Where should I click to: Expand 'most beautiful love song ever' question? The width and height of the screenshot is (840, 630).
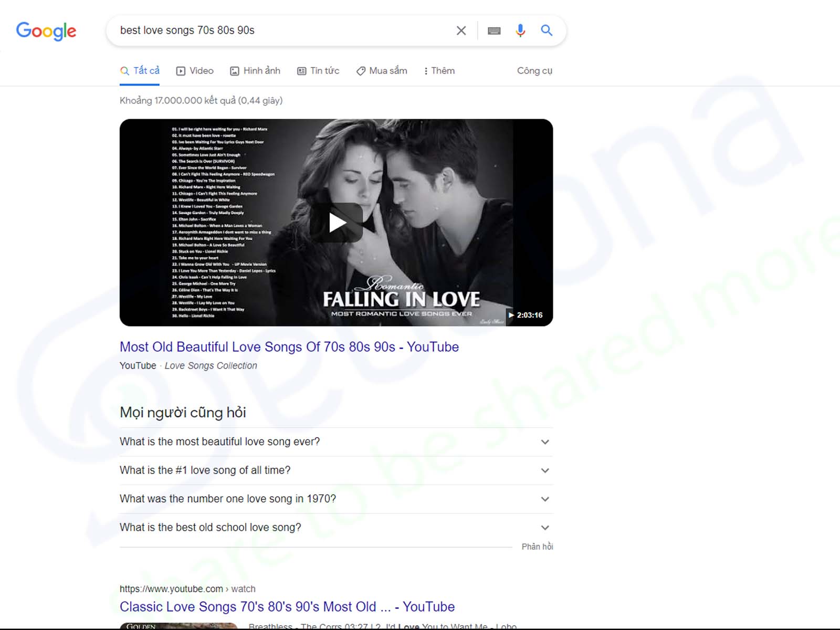pyautogui.click(x=336, y=442)
